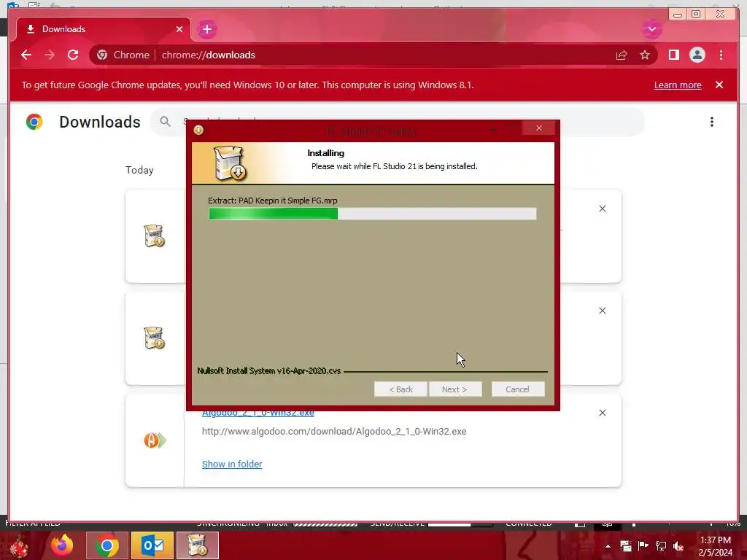Select the Downloads tab

click(x=104, y=29)
